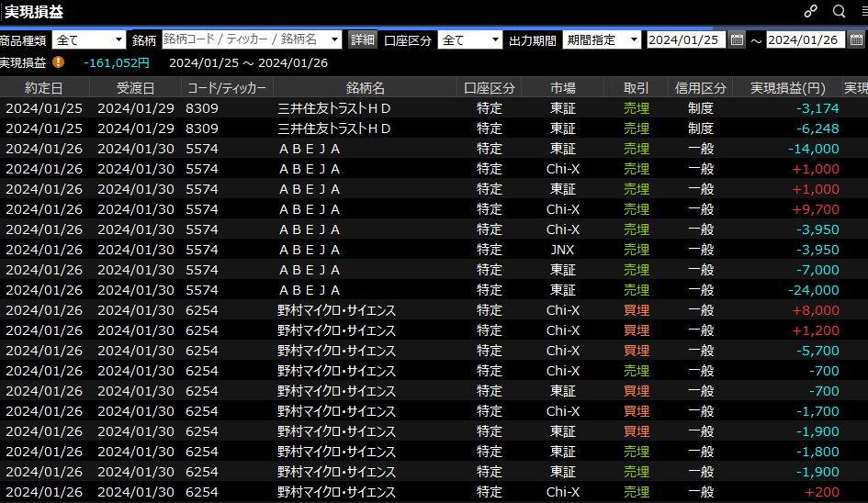Open the hamburger menu icon at top right
Screen dimensions: 868x503
864,12
